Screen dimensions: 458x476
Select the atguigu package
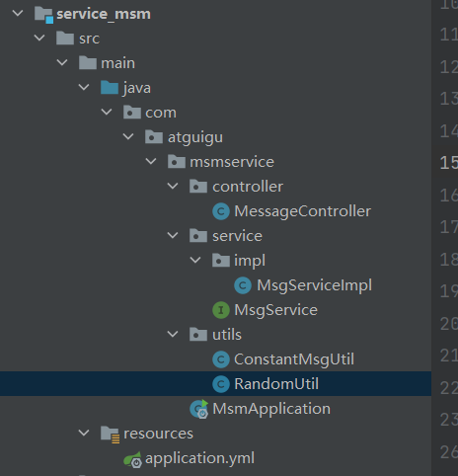pos(195,137)
